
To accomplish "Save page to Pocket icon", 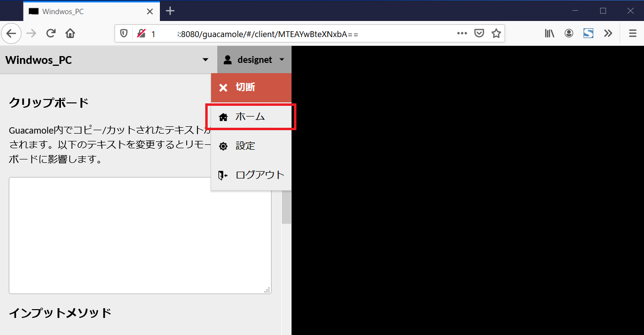I will click(x=479, y=33).
